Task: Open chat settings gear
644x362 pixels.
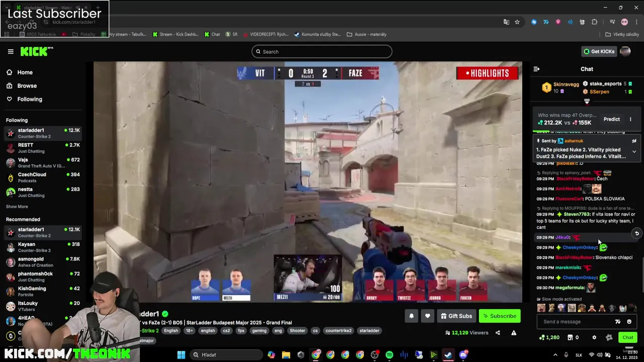Action: pyautogui.click(x=594, y=337)
